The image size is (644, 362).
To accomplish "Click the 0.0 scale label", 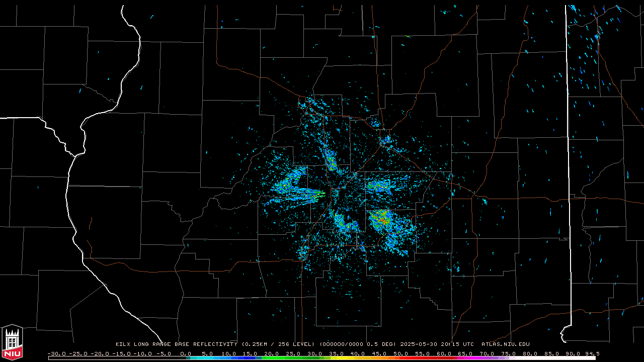I will click(186, 354).
